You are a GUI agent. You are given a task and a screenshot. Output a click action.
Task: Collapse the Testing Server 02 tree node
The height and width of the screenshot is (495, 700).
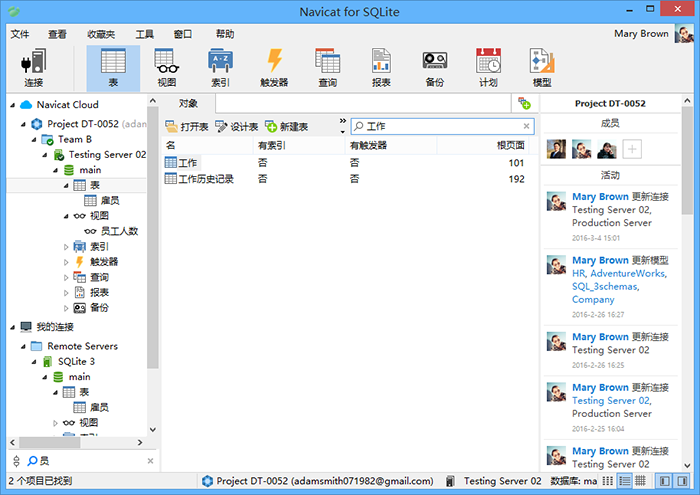coord(45,155)
